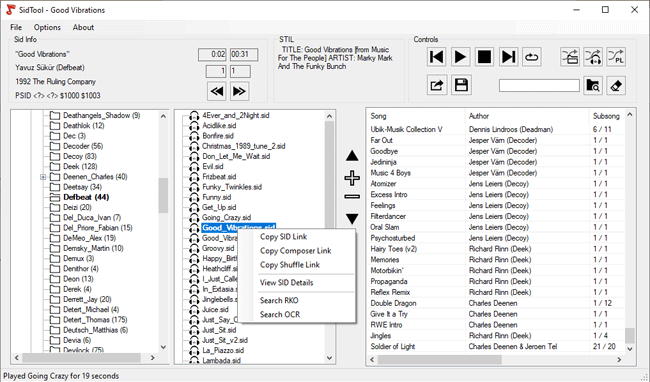Select the Going_Crazy.sid file
The image size is (650, 382).
(x=226, y=218)
